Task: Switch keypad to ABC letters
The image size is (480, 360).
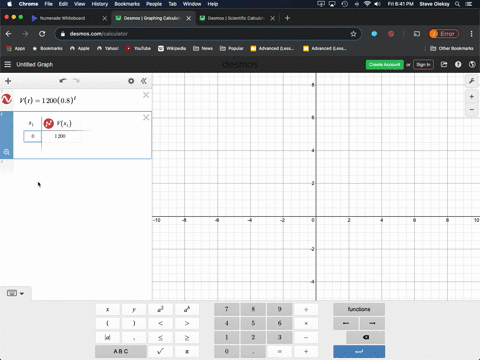Action: click(x=121, y=351)
